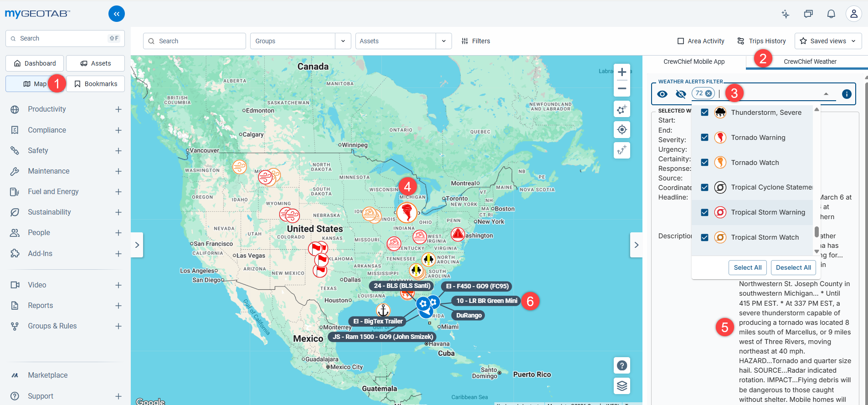Toggle the Area Activity checkbox
The height and width of the screenshot is (405, 868).
680,41
